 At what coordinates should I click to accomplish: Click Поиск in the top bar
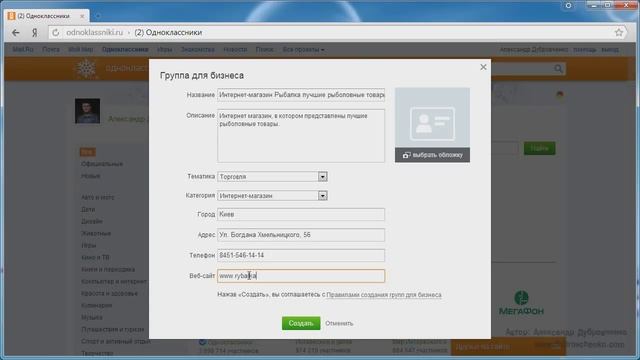tap(264, 49)
